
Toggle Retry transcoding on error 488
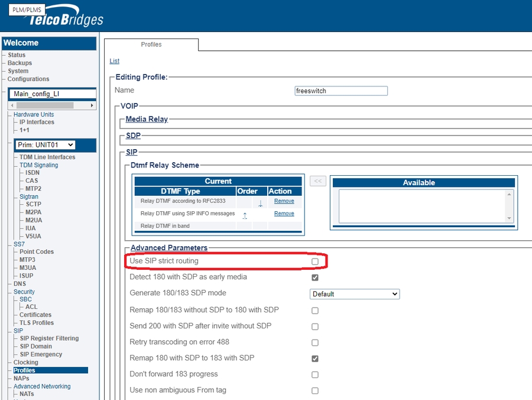pyautogui.click(x=315, y=343)
